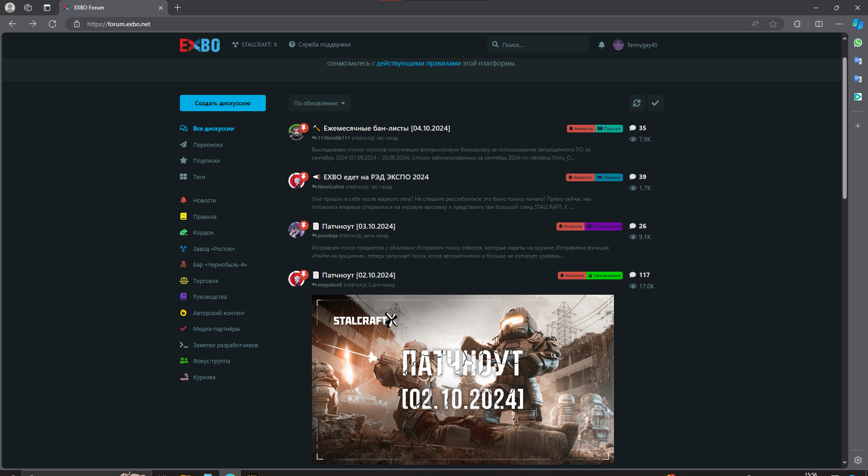Click the Торговля scales icon

[184, 281]
